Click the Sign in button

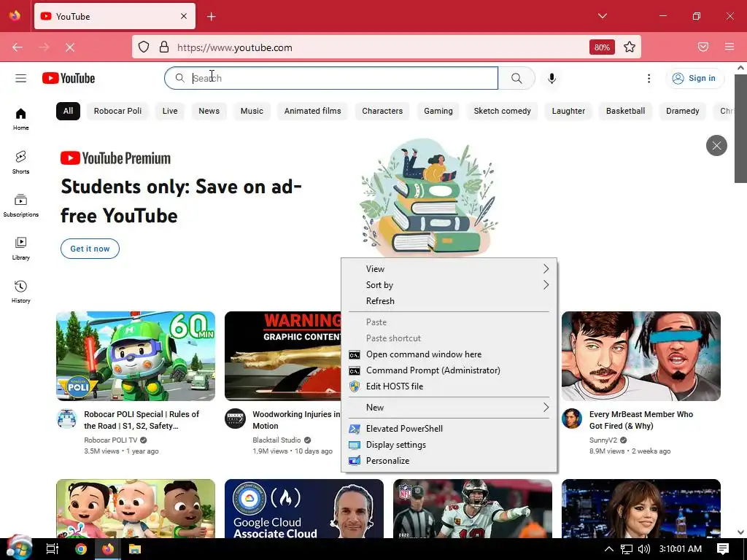(x=695, y=78)
